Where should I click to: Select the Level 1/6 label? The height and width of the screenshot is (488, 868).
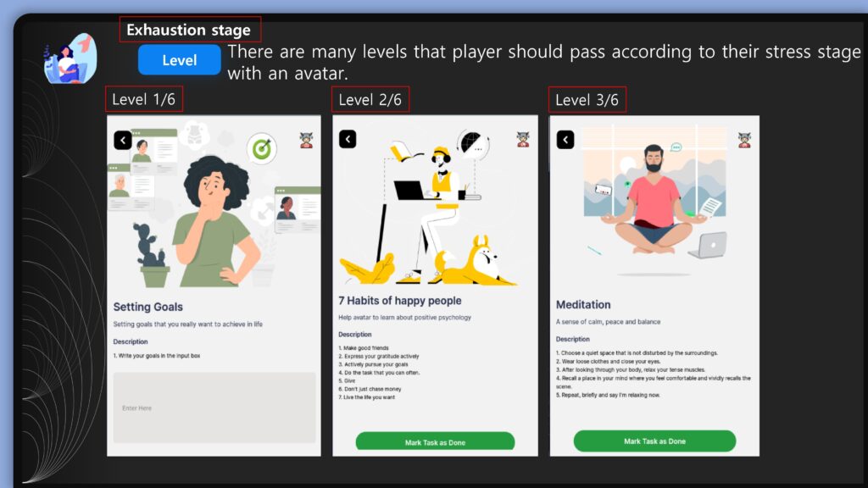[x=144, y=100]
